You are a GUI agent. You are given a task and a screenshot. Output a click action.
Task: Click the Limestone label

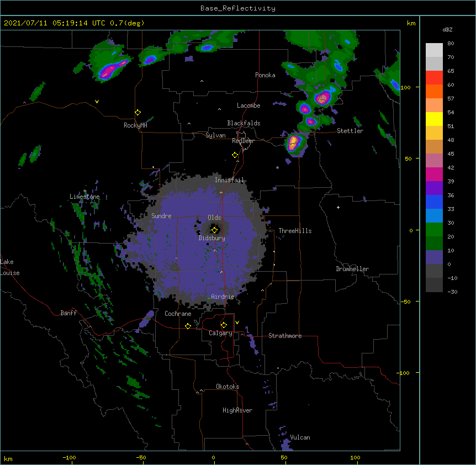pyautogui.click(x=84, y=197)
